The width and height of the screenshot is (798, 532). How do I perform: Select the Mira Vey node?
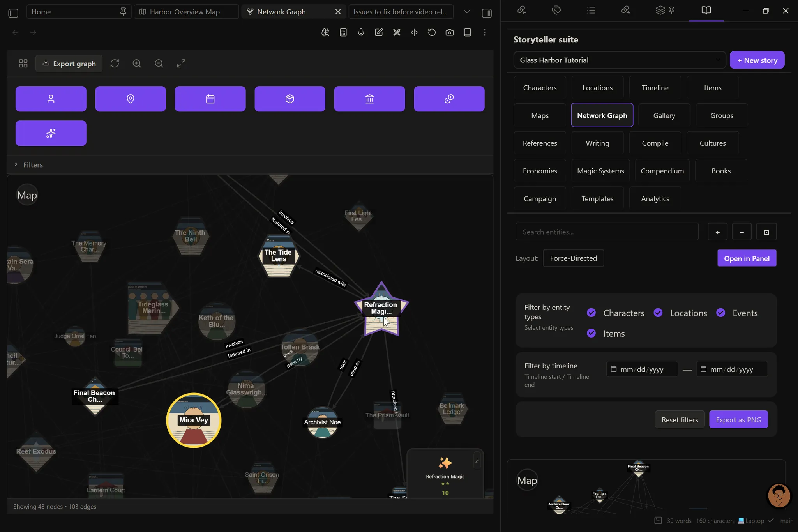[194, 420]
